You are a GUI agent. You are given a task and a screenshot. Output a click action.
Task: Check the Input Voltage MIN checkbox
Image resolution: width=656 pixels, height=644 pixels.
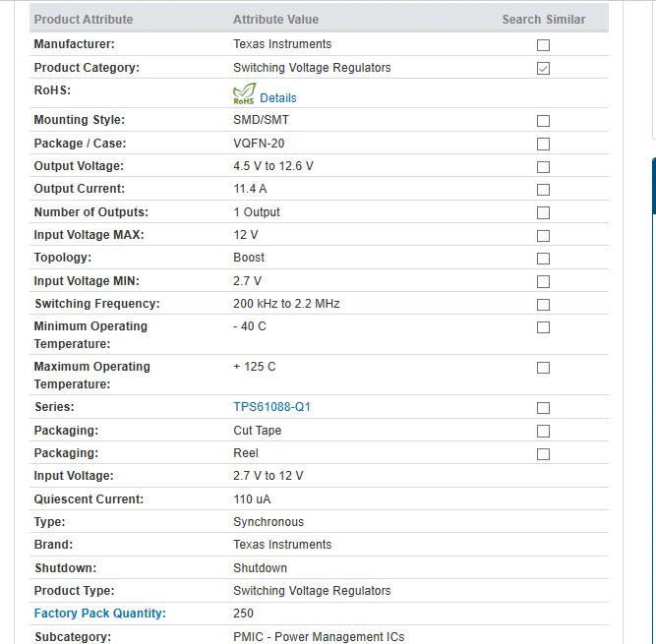pos(543,281)
